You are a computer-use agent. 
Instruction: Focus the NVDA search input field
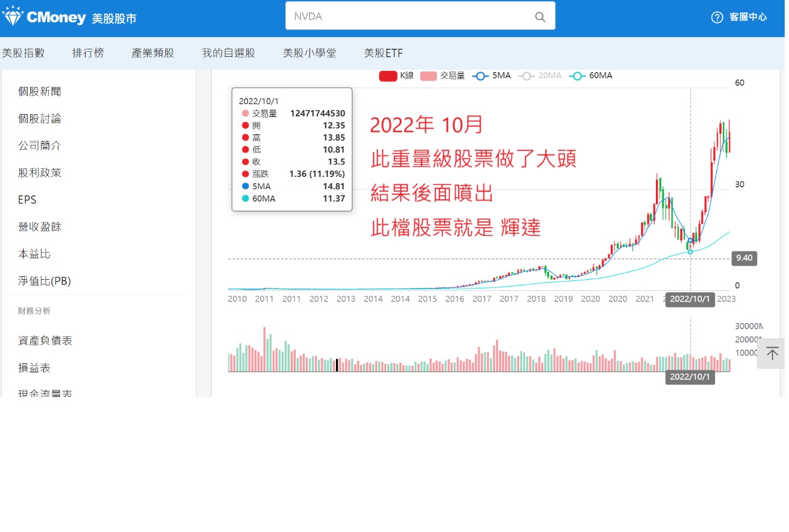420,17
